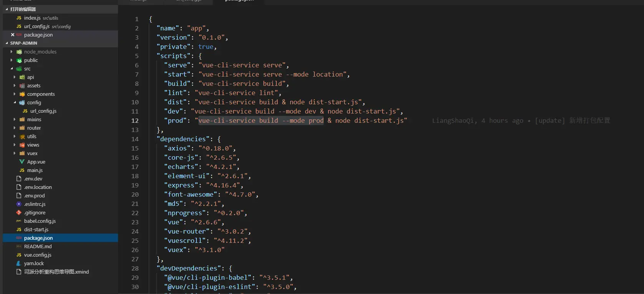Expand the assets folder arrow
This screenshot has width=644, height=294.
pyautogui.click(x=15, y=85)
